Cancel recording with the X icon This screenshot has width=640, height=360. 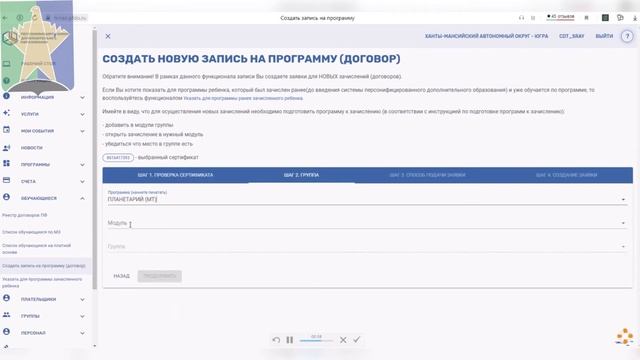click(x=343, y=340)
